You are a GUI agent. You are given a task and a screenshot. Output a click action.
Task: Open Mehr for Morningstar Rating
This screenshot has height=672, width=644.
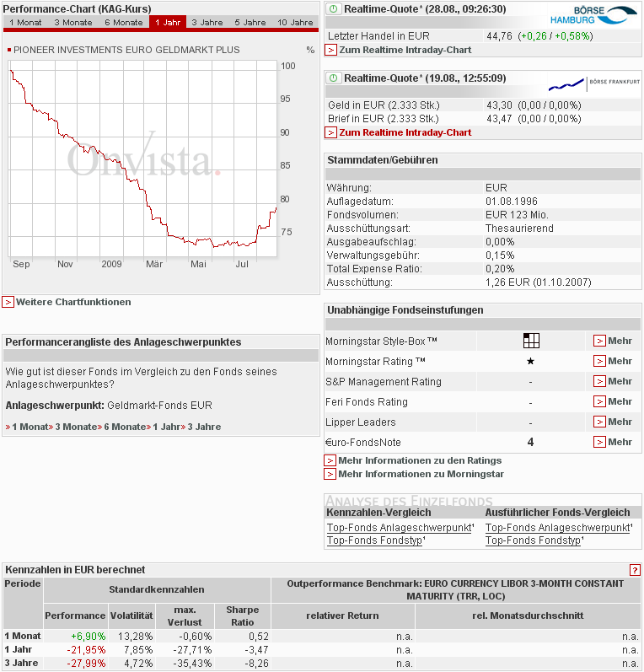click(620, 361)
